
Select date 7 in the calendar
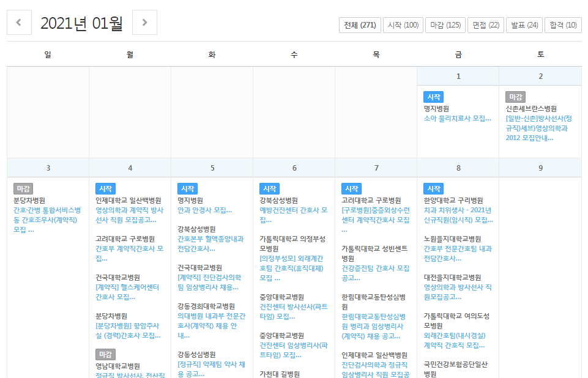pyautogui.click(x=376, y=168)
